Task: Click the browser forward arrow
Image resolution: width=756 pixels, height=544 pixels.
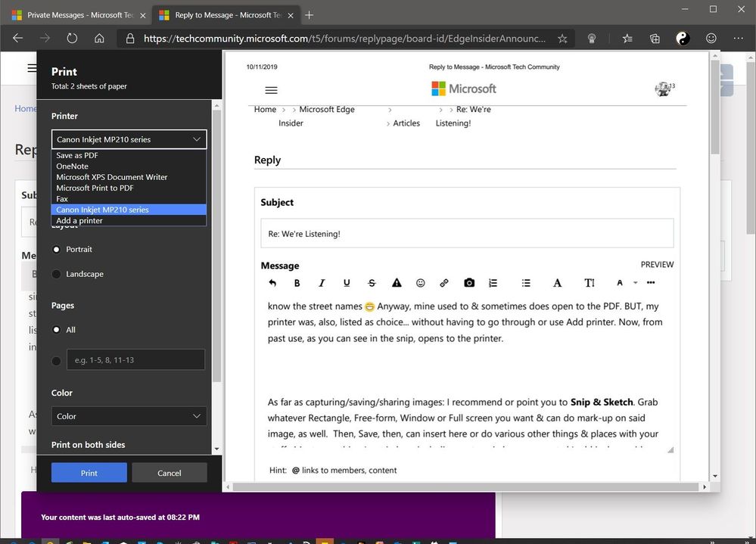Action: tap(45, 38)
